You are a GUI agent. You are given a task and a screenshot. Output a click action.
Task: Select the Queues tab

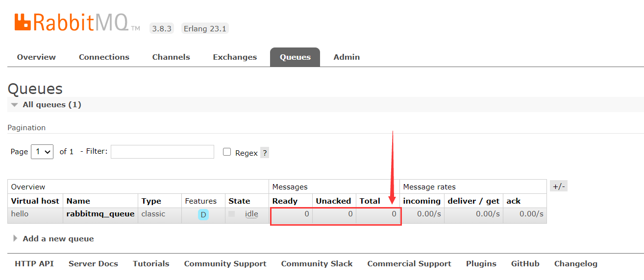[295, 57]
